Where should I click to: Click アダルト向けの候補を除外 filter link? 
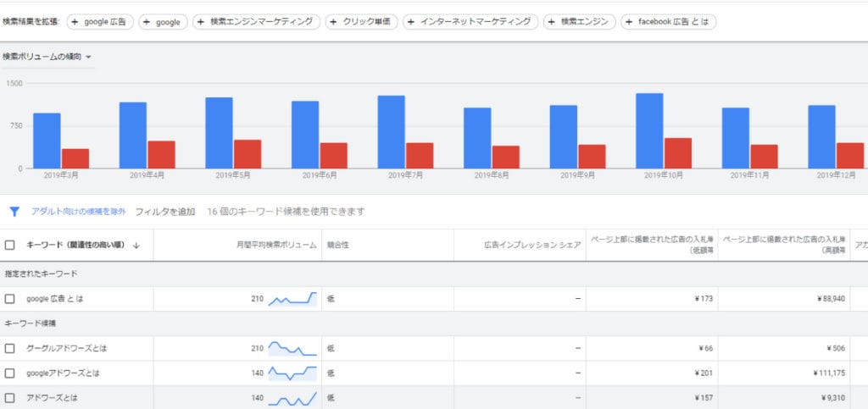point(79,212)
